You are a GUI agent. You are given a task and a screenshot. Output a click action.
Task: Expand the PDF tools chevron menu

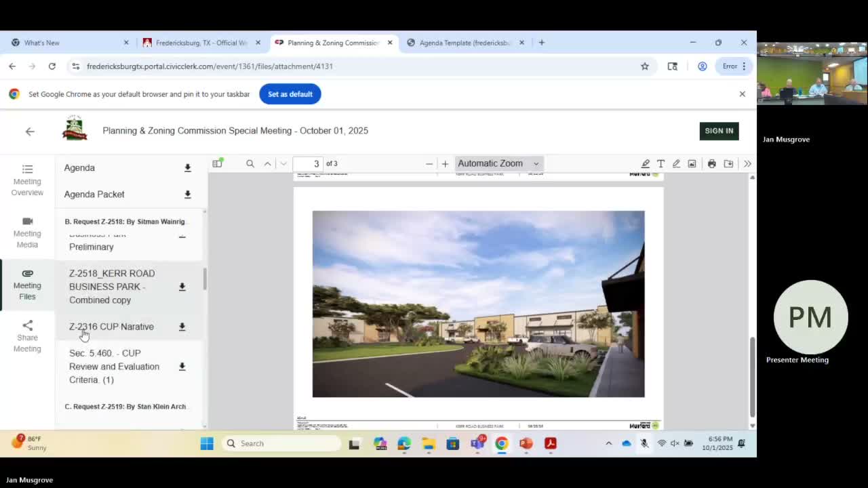click(747, 163)
